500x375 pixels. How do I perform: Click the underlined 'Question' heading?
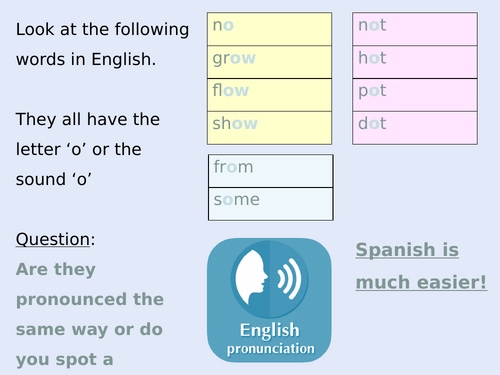pos(53,239)
